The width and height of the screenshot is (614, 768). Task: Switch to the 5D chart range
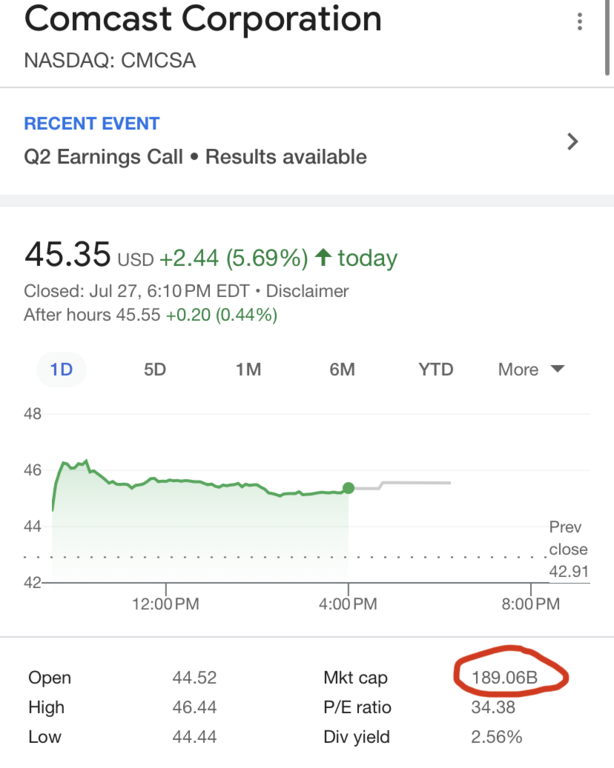pos(155,369)
